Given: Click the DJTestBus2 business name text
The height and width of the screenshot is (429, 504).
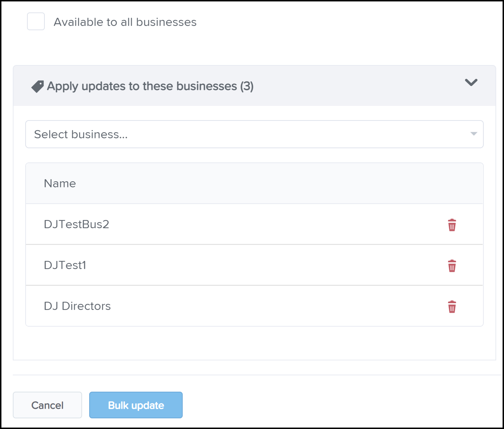Looking at the screenshot, I should (76, 224).
